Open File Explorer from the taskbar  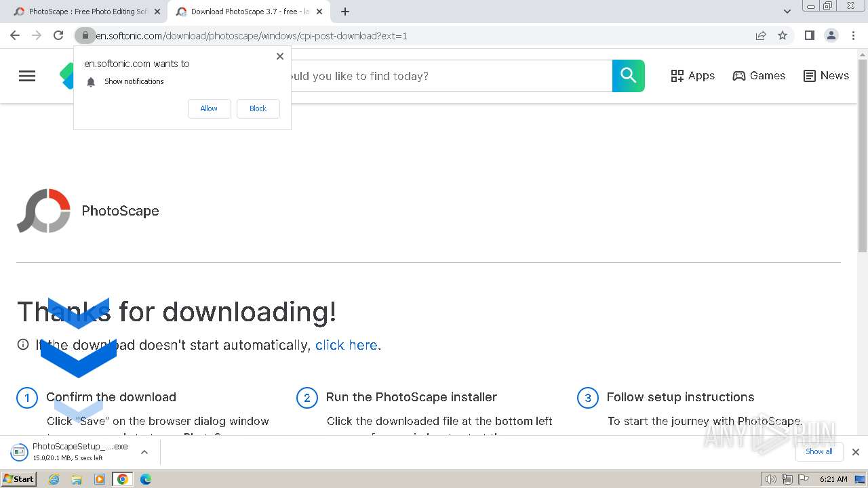[x=77, y=479]
